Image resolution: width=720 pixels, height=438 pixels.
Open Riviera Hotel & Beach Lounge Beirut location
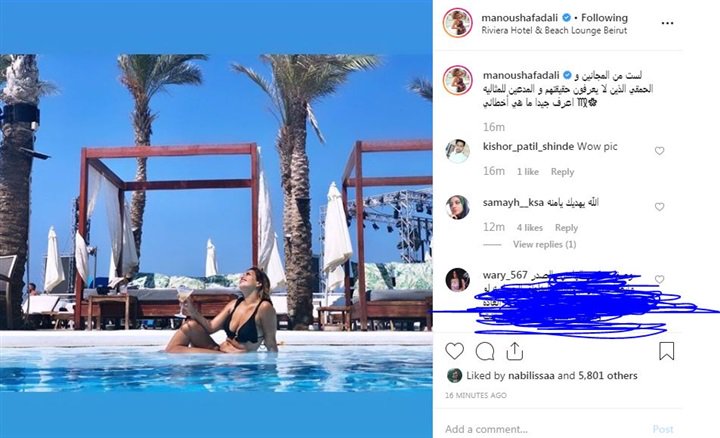(x=554, y=30)
